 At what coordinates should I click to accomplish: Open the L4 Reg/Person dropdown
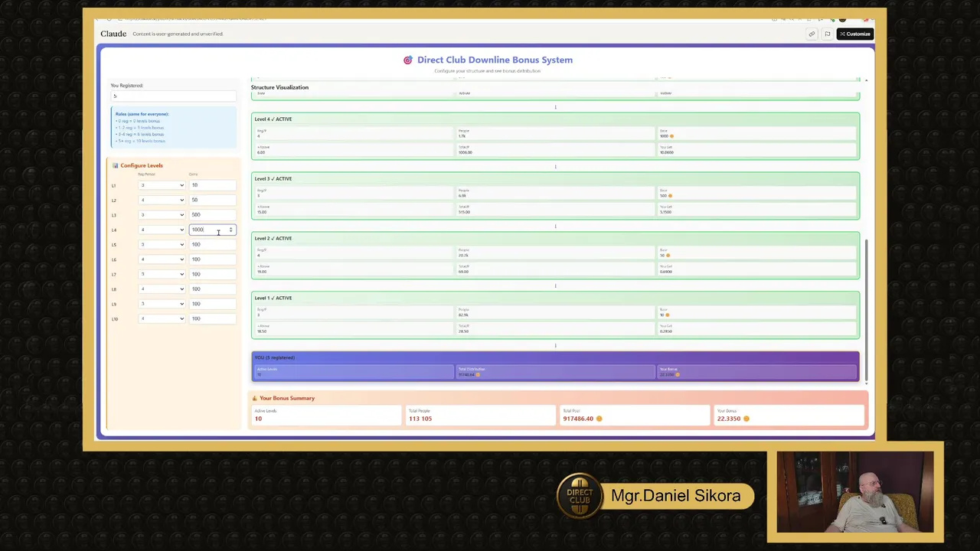coord(162,230)
